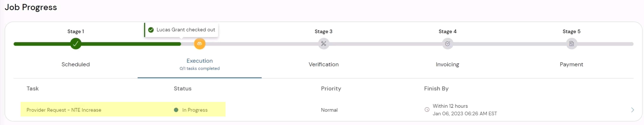
Task: Show the Invoicing stage tab
Action: [x=447, y=64]
